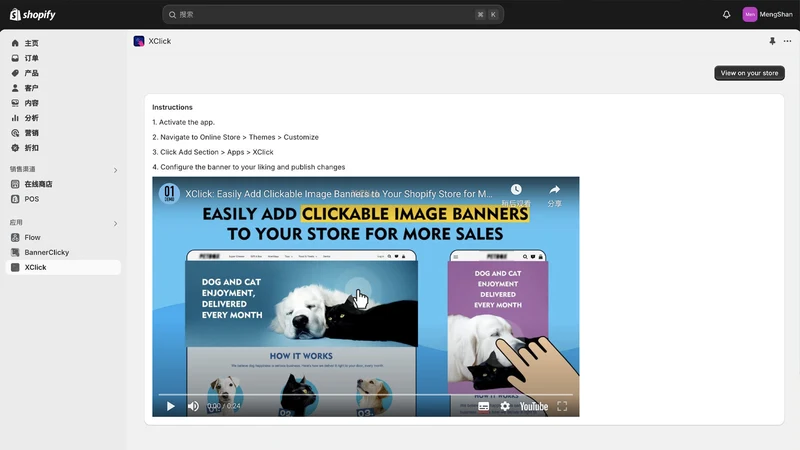Screen dimensions: 800x450
Task: Pin the XClick app
Action: tap(772, 41)
